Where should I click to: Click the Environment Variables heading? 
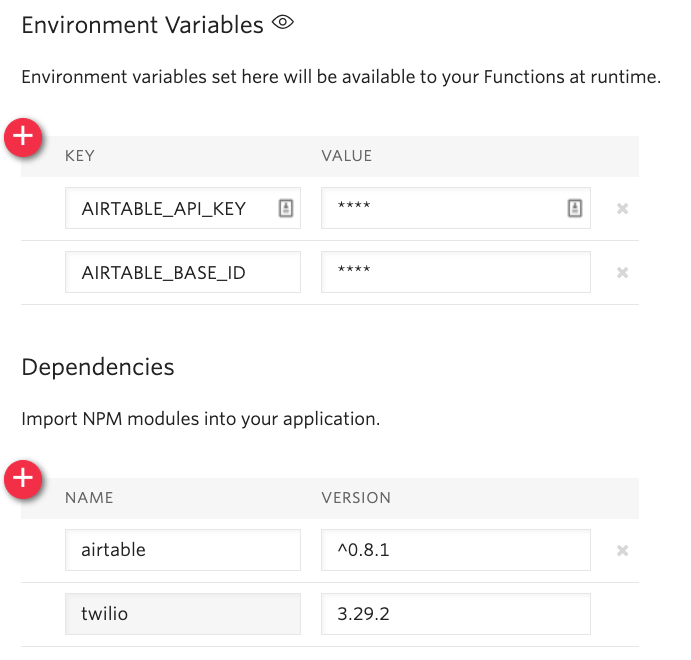point(142,25)
